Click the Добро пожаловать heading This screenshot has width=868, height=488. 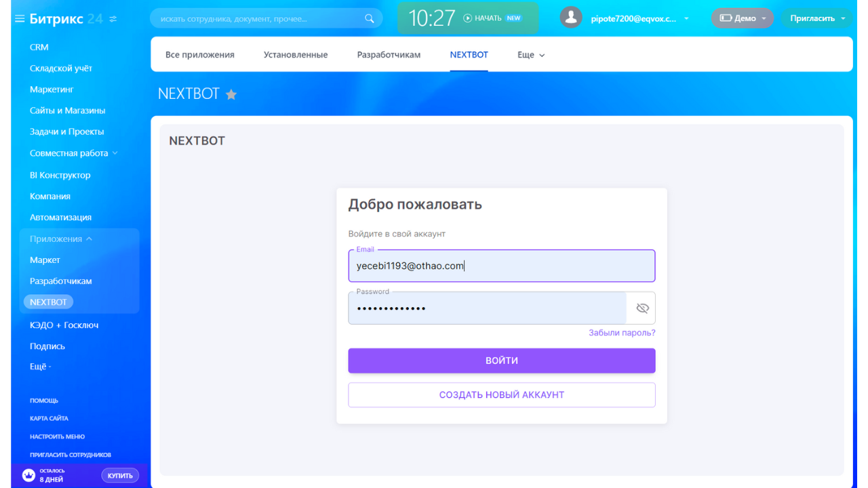[415, 205]
